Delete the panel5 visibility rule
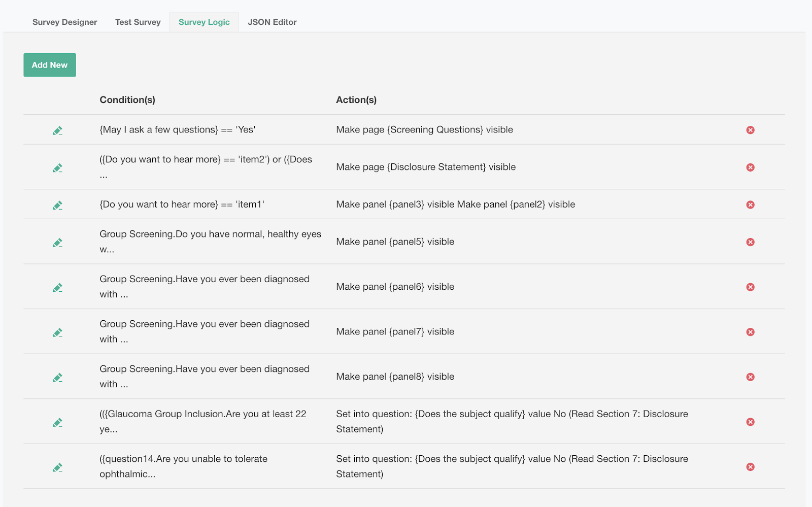The width and height of the screenshot is (812, 507). point(750,242)
